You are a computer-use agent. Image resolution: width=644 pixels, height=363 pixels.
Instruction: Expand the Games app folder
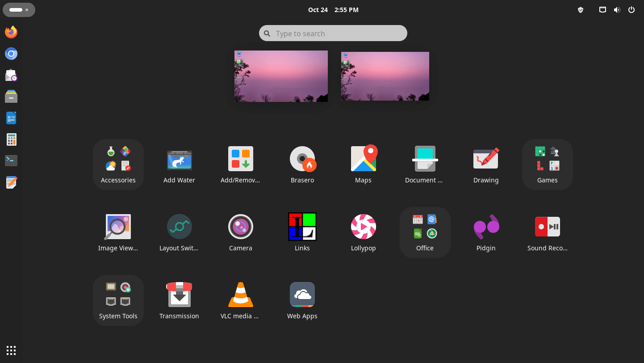point(547,165)
